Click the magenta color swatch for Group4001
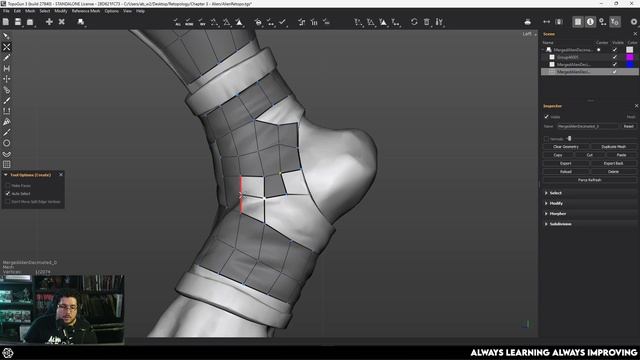 [630, 57]
